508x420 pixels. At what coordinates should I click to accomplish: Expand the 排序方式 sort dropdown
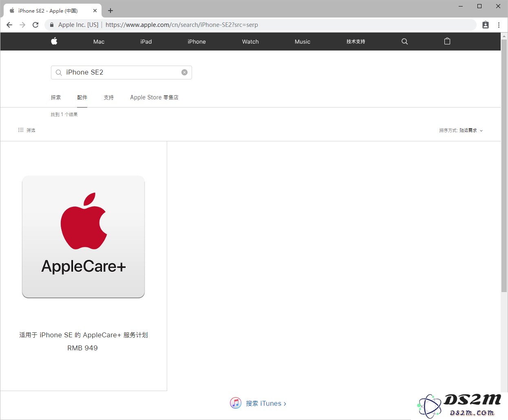(x=461, y=130)
